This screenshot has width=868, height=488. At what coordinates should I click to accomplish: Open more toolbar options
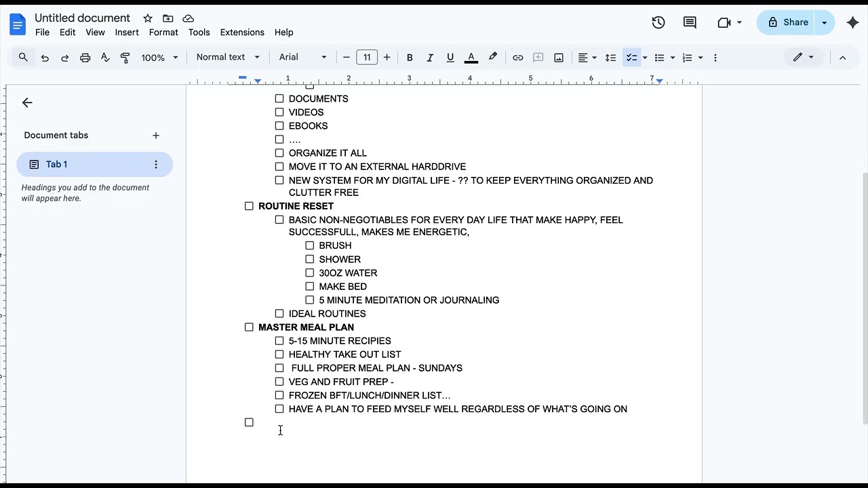(x=715, y=58)
